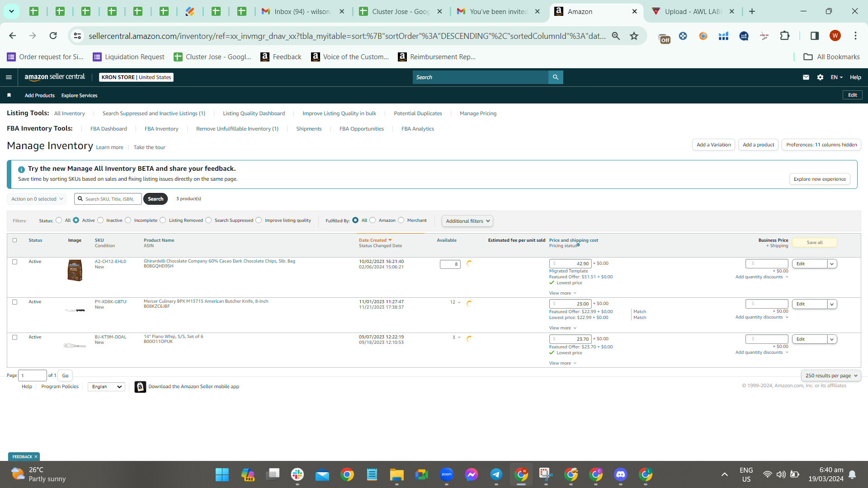Click the Explore new experience button
This screenshot has height=488, width=868.
pyautogui.click(x=820, y=179)
